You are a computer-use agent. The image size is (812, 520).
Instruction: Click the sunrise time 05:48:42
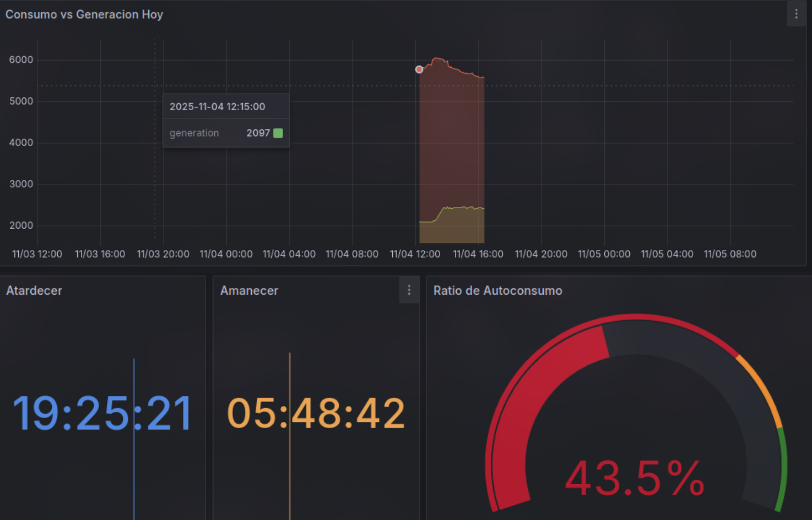(316, 411)
